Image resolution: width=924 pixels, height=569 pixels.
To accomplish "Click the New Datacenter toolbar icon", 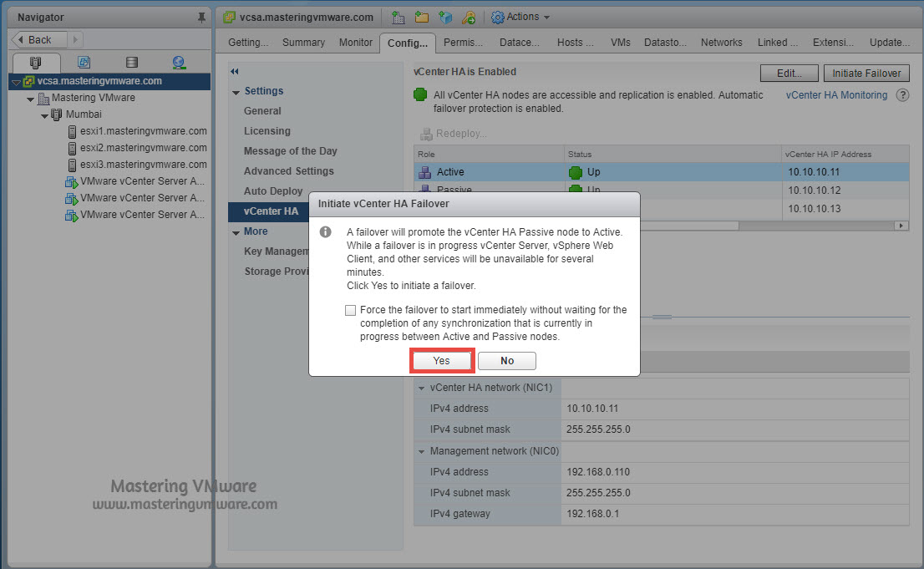I will (399, 17).
